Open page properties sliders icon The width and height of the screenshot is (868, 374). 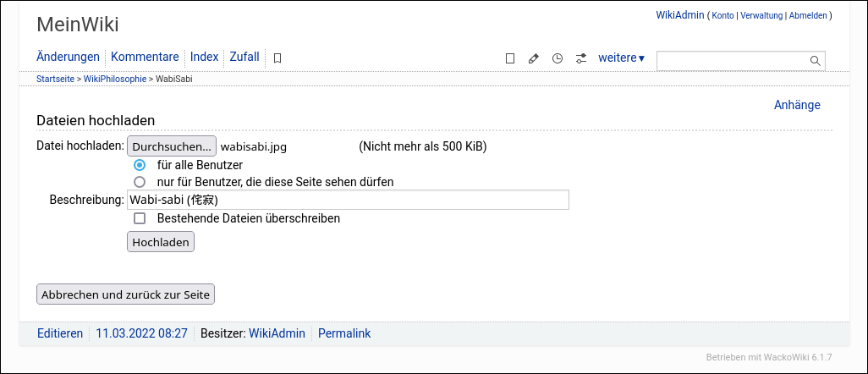580,58
